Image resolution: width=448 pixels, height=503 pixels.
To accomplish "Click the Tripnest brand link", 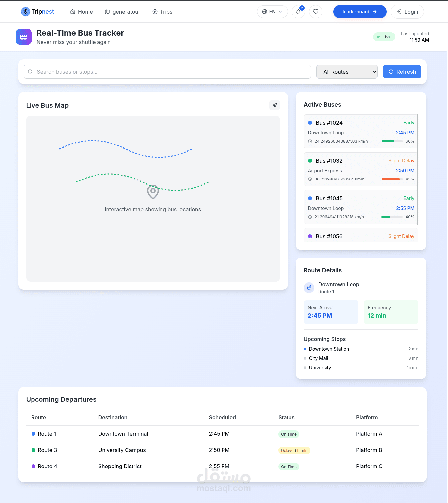I will pos(37,12).
